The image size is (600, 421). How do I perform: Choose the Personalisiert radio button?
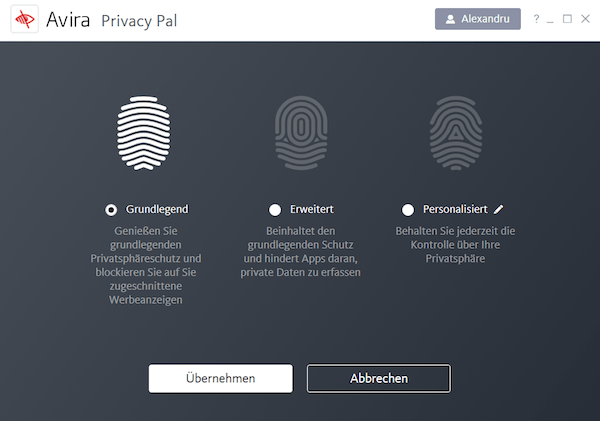[408, 210]
